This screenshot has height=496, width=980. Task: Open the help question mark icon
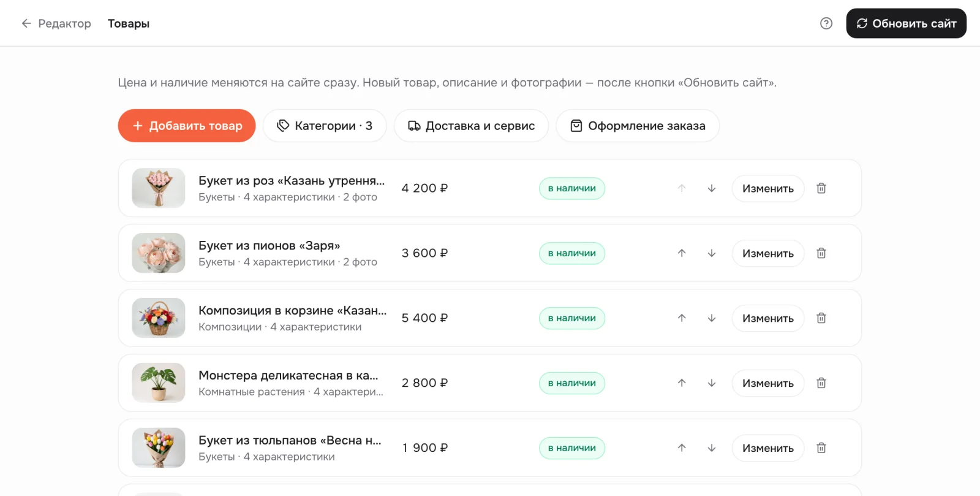tap(826, 23)
